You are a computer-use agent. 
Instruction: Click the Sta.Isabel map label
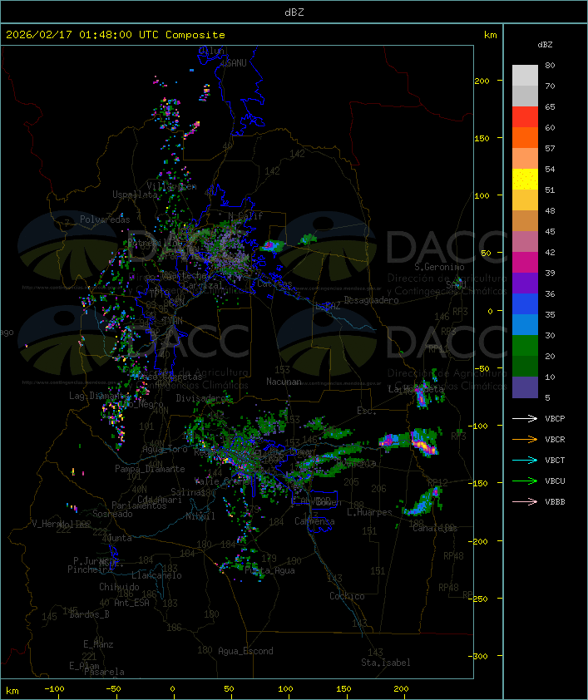[x=385, y=663]
